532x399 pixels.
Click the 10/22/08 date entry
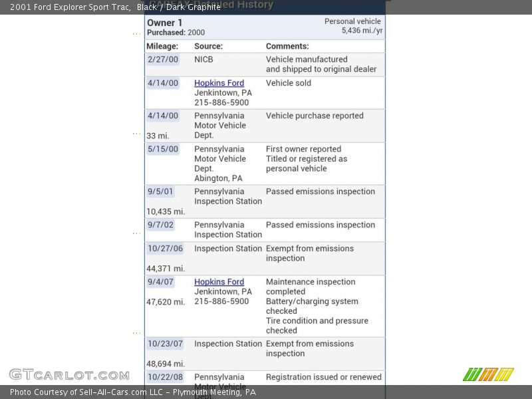click(x=164, y=377)
